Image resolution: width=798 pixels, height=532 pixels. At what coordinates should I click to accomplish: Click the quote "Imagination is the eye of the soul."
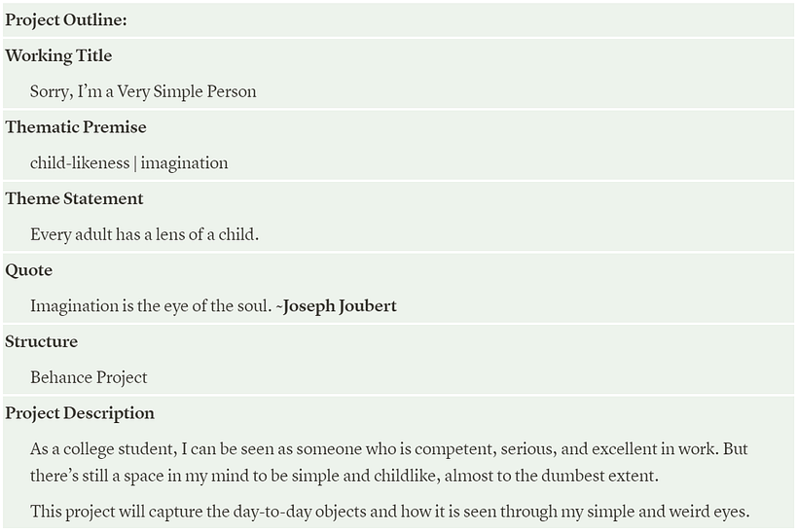click(151, 306)
